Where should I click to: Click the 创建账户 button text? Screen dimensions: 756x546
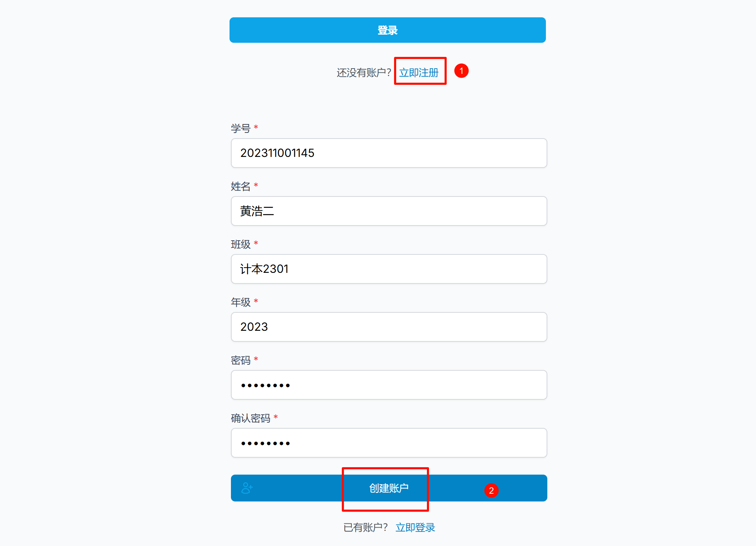point(389,488)
